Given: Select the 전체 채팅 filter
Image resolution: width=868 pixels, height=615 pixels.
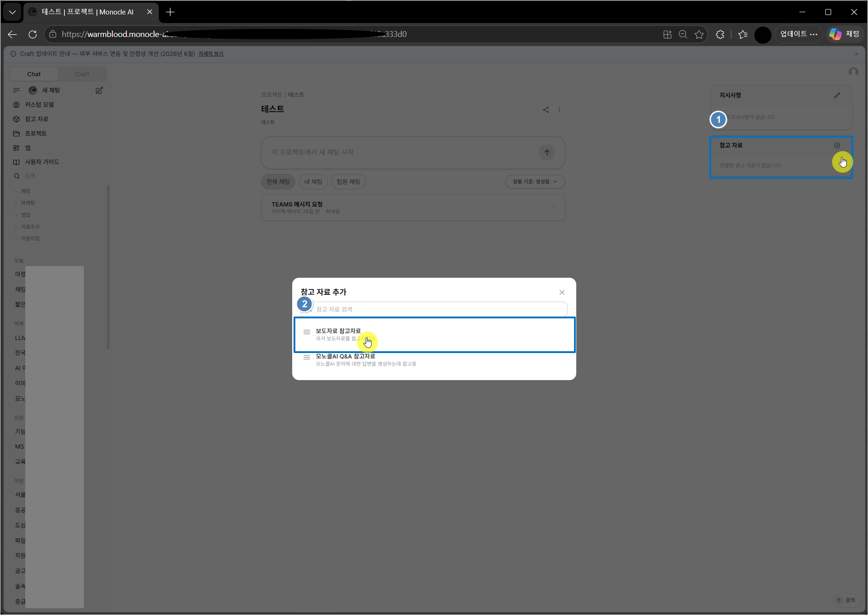Looking at the screenshot, I should [278, 182].
